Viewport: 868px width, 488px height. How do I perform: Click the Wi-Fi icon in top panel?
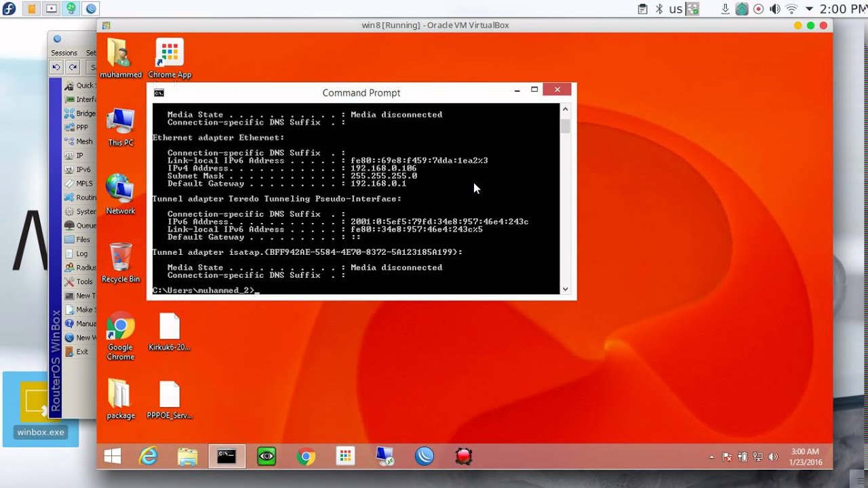[791, 9]
